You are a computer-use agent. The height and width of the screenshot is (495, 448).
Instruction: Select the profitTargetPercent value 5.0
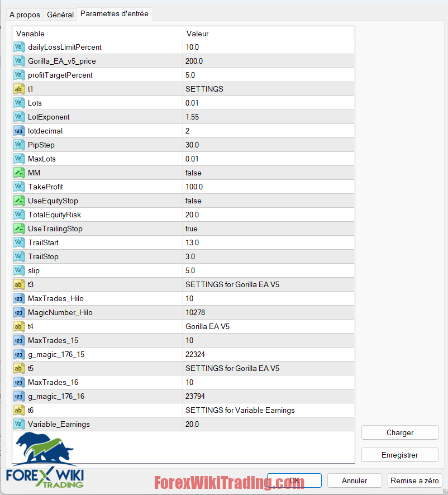click(190, 75)
